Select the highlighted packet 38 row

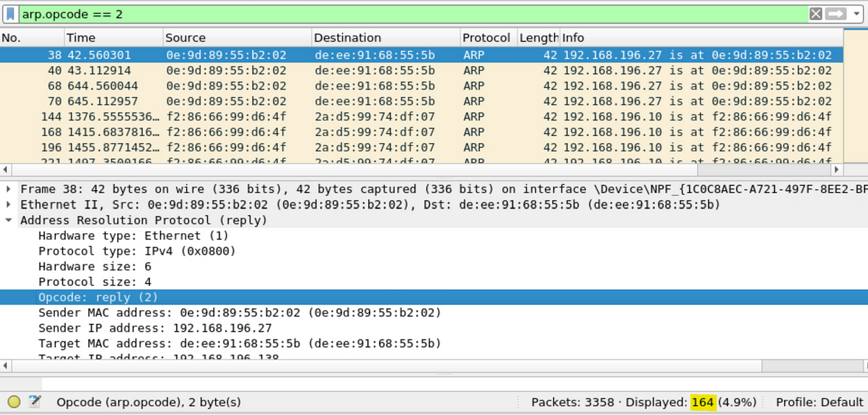[x=422, y=56]
